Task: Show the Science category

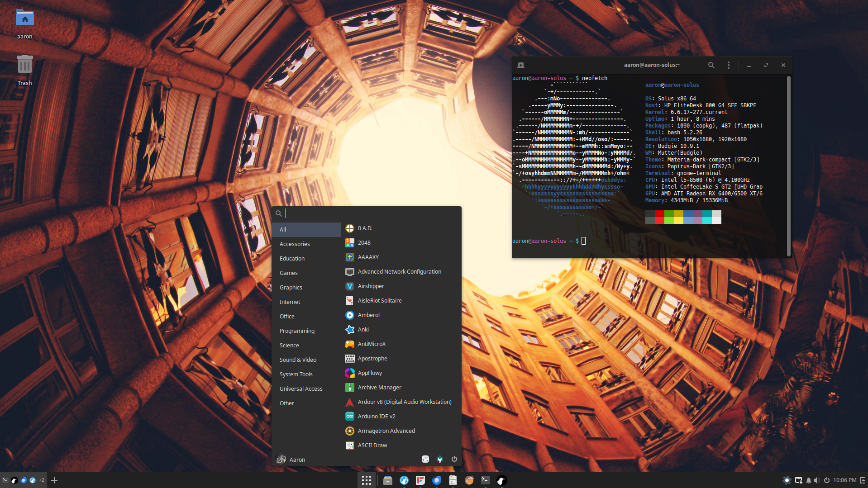Action: [x=306, y=346]
